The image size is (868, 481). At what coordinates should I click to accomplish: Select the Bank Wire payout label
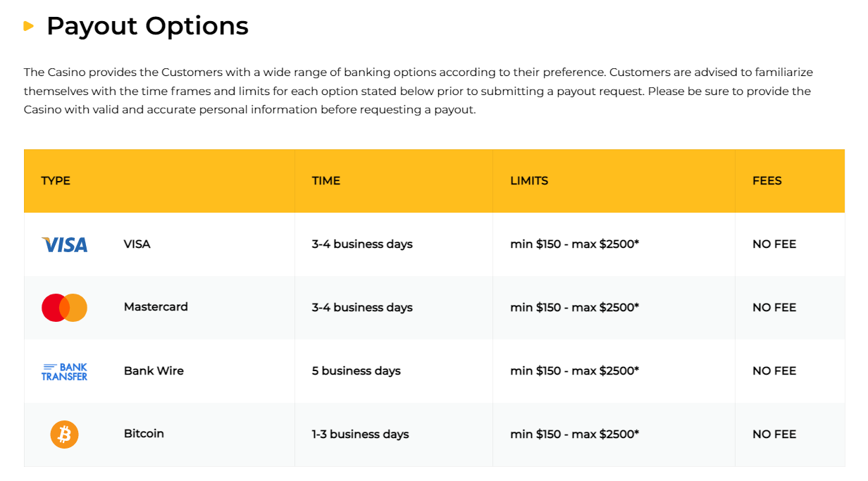click(x=154, y=370)
